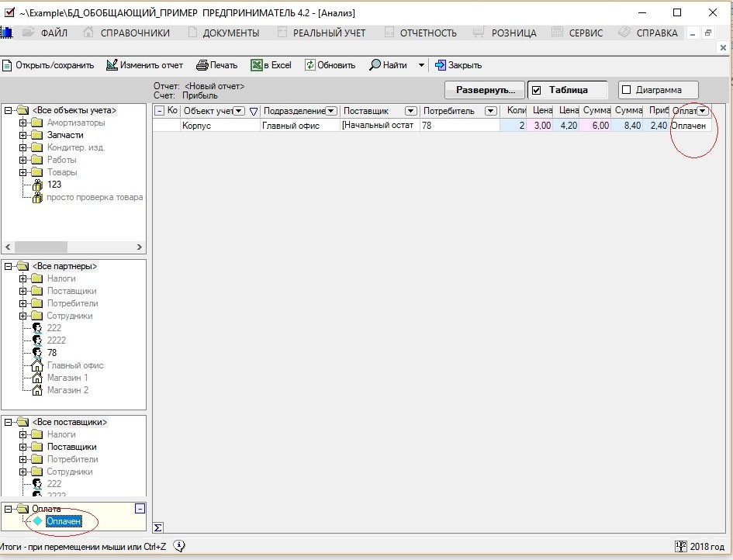Click Открыть/сохранить document icon
733x560 pixels.
(6, 65)
